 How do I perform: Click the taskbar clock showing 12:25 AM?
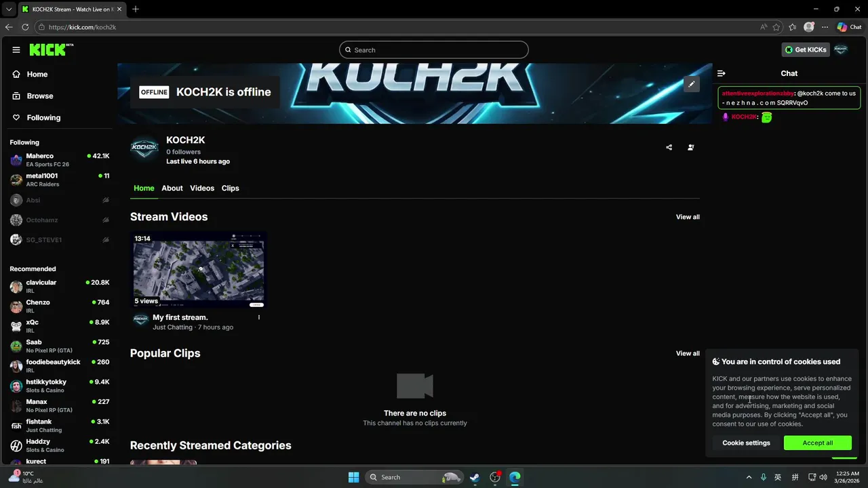[847, 477]
